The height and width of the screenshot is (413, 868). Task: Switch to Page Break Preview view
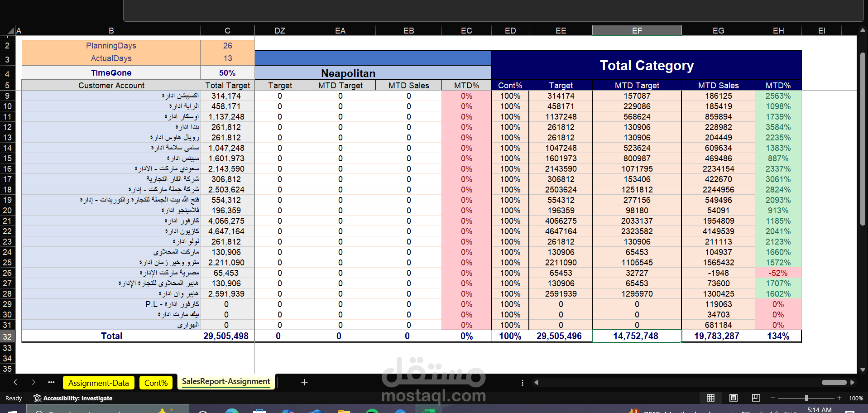756,398
